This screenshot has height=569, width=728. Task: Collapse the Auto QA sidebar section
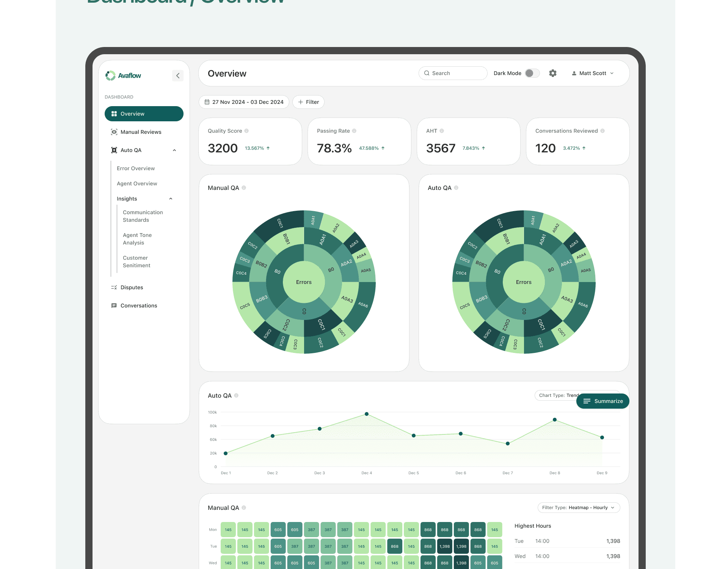point(174,150)
